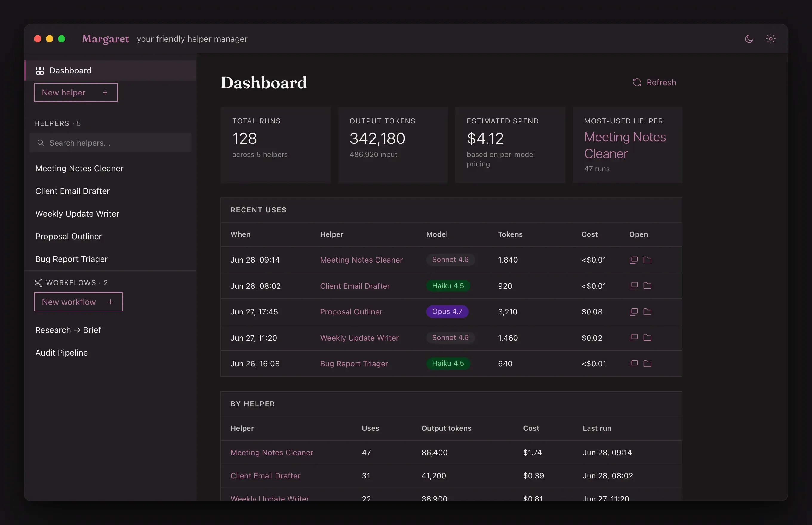Click the Uses column header in By Helper
Screen dimensions: 812x525
click(370, 428)
